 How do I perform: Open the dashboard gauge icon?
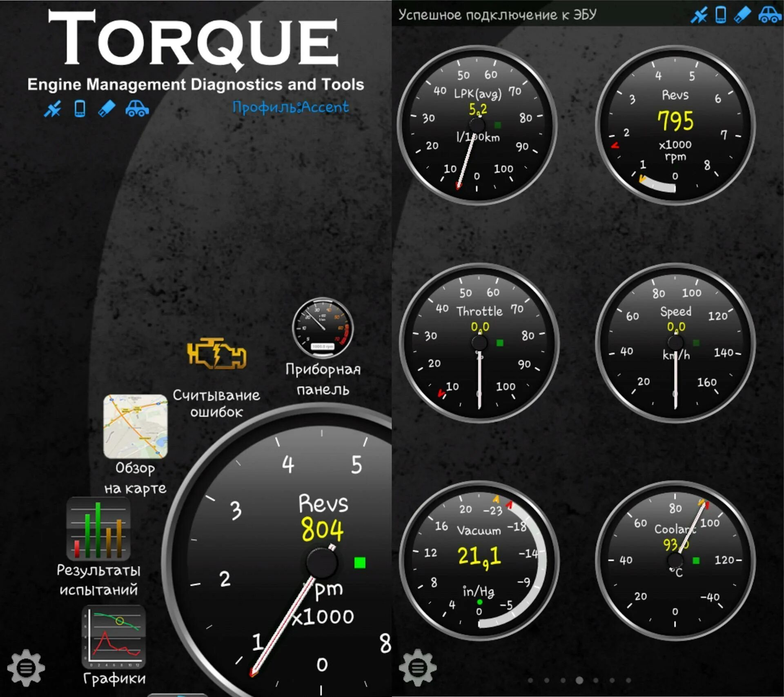[x=323, y=328]
